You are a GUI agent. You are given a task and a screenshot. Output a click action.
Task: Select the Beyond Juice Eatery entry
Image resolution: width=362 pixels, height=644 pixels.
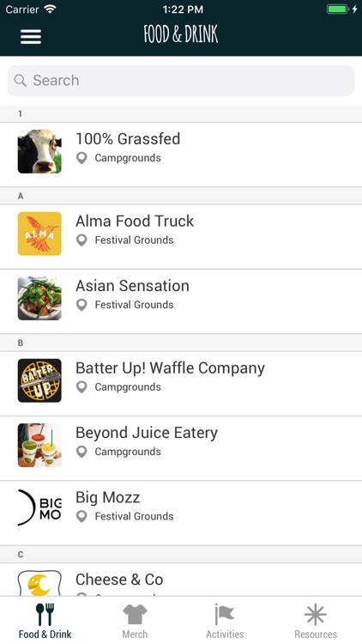point(181,448)
